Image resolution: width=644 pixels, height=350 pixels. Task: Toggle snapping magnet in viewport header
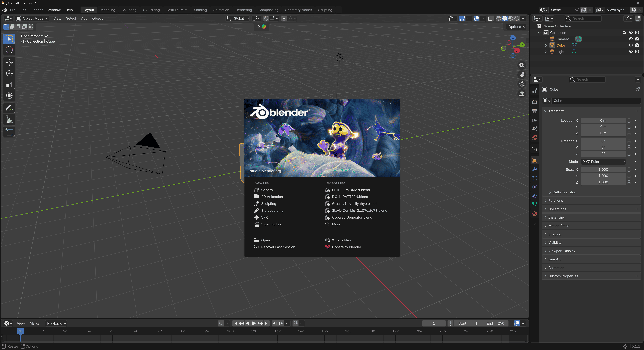pyautogui.click(x=266, y=18)
